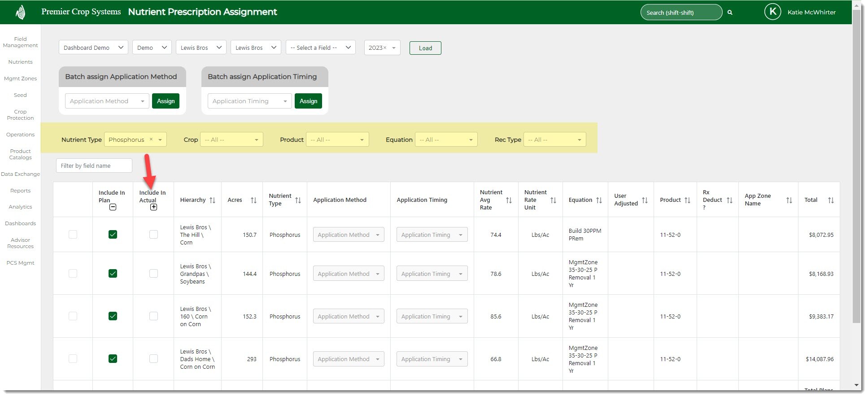Open the Select a Field dropdown
Screen dimensions: 868x397
(320, 48)
